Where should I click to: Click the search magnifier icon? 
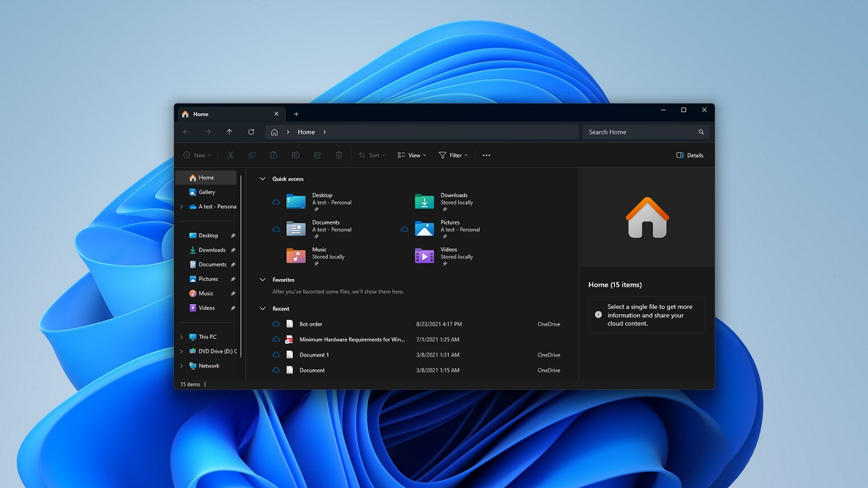pos(701,132)
